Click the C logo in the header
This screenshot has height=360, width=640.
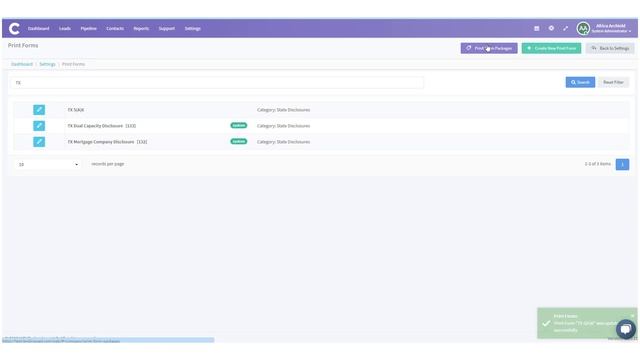click(x=14, y=29)
